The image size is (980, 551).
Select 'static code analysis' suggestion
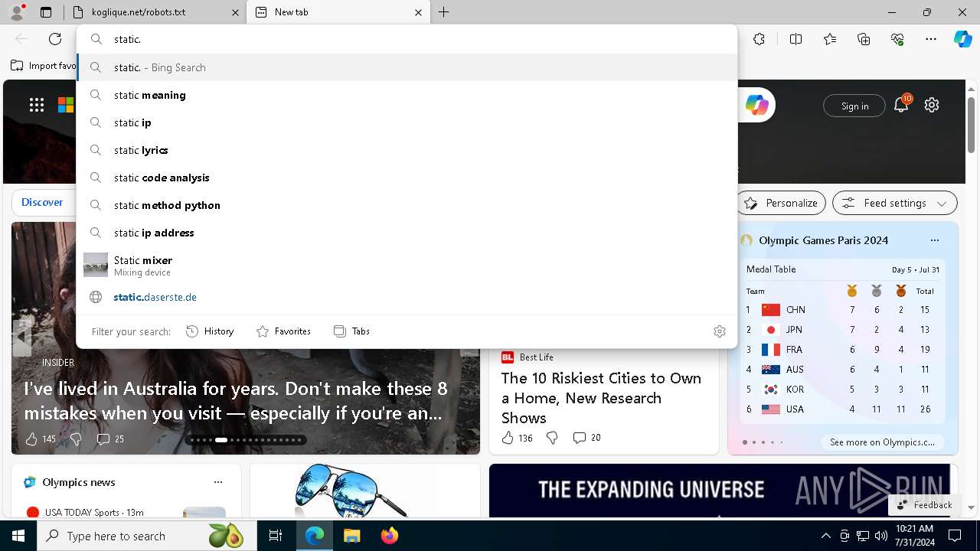tap(407, 178)
